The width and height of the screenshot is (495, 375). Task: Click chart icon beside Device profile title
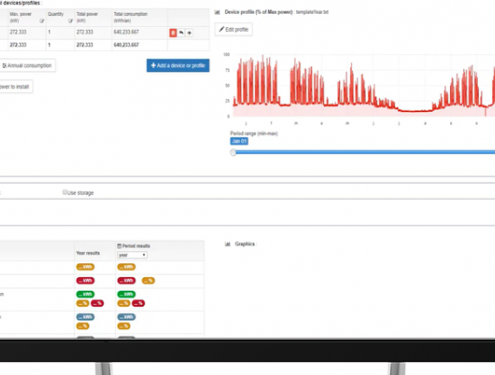[x=217, y=12]
